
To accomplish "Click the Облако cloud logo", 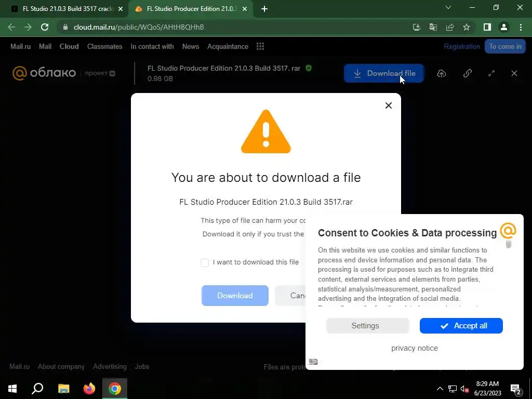I will pos(44,73).
